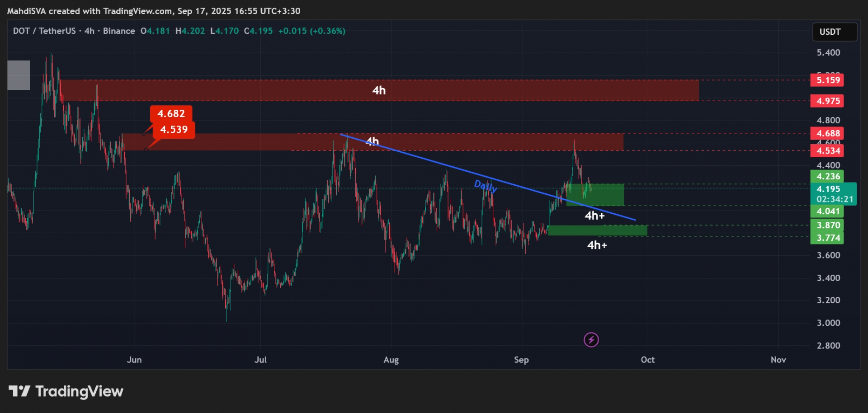Click the current price 4.195 countdown label
868x413 pixels.
(x=833, y=194)
